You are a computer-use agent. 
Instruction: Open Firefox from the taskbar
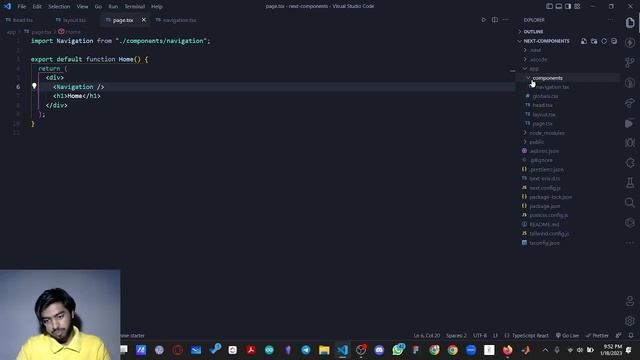pos(507,350)
